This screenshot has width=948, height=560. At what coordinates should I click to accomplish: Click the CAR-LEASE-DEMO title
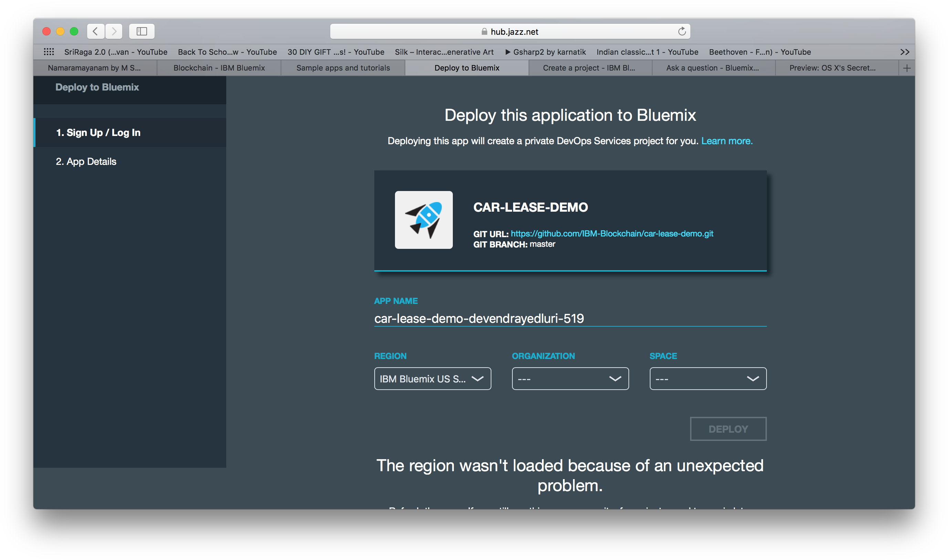(530, 207)
